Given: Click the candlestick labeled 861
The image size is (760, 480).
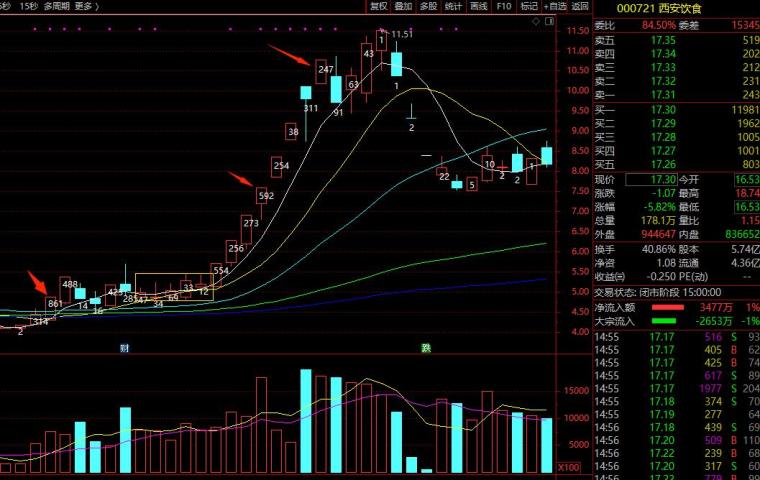Looking at the screenshot, I should pos(51,306).
